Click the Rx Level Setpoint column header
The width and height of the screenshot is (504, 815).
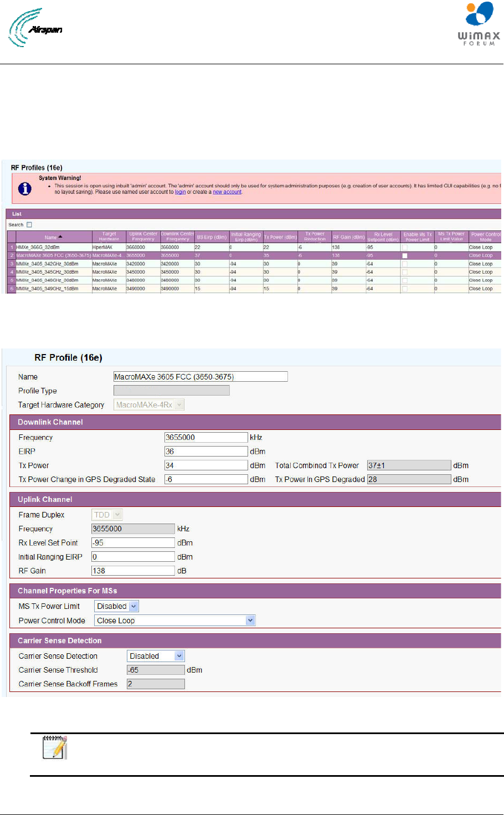click(x=383, y=237)
